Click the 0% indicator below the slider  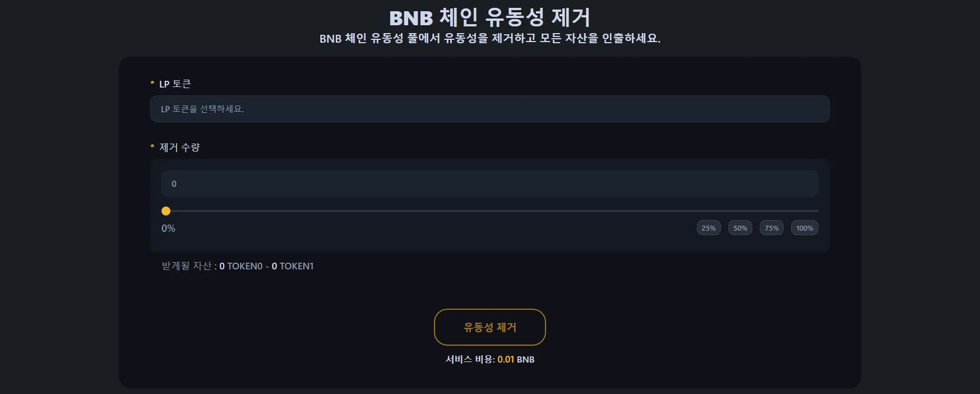click(x=168, y=228)
